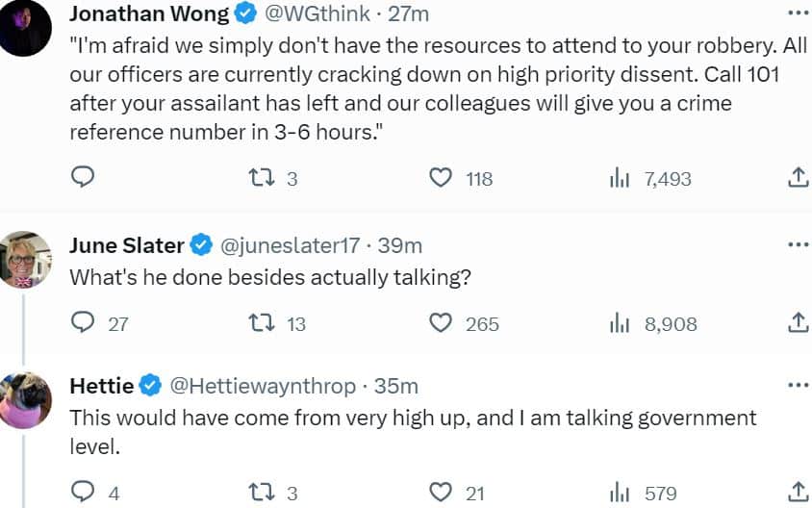This screenshot has width=812, height=508.
Task: Reply to Jonathan Wong's tweet
Action: [83, 177]
